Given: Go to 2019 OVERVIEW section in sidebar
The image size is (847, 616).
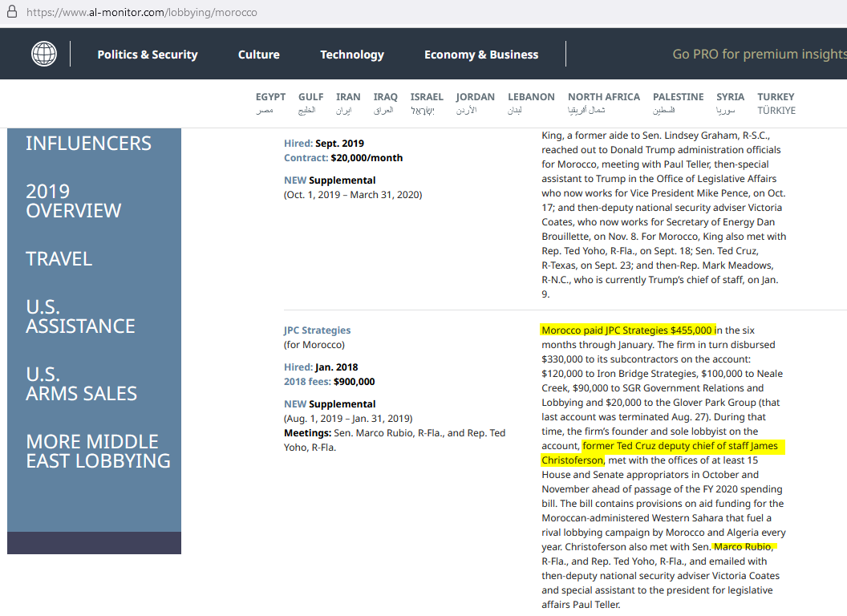Looking at the screenshot, I should click(74, 201).
